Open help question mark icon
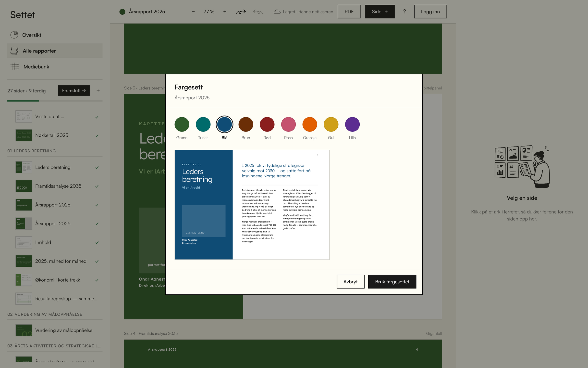The height and width of the screenshot is (368, 588). click(x=404, y=12)
